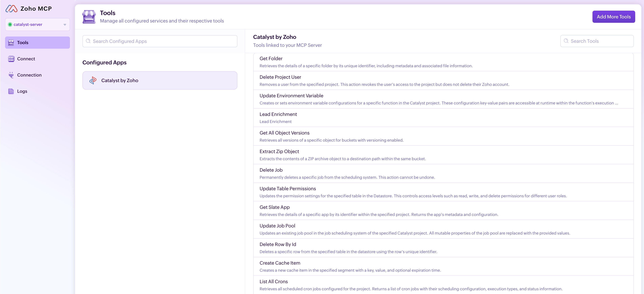Click the Connection plug icon in sidebar
Image resolution: width=644 pixels, height=294 pixels.
coord(11,75)
